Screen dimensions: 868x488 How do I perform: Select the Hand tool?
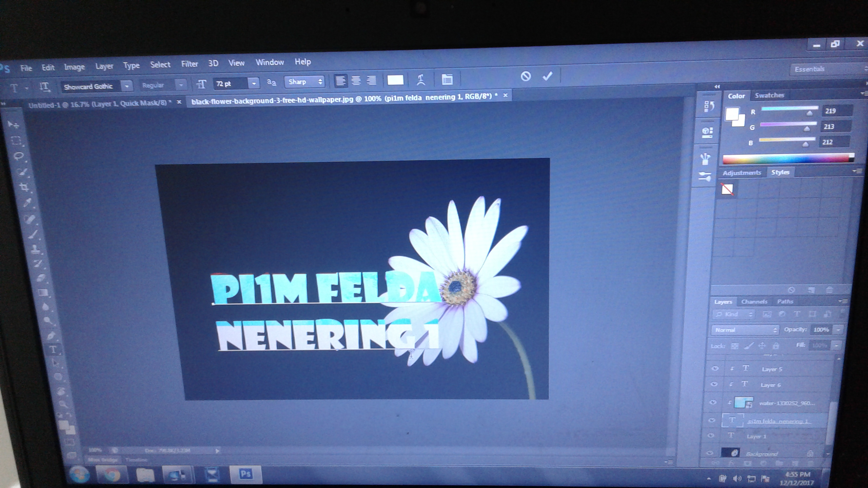click(x=61, y=392)
